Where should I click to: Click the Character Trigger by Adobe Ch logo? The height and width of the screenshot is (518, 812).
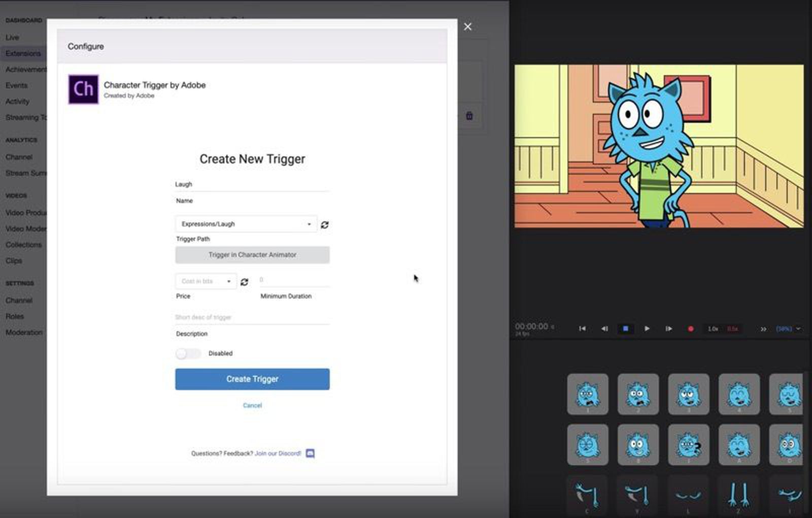pos(83,89)
